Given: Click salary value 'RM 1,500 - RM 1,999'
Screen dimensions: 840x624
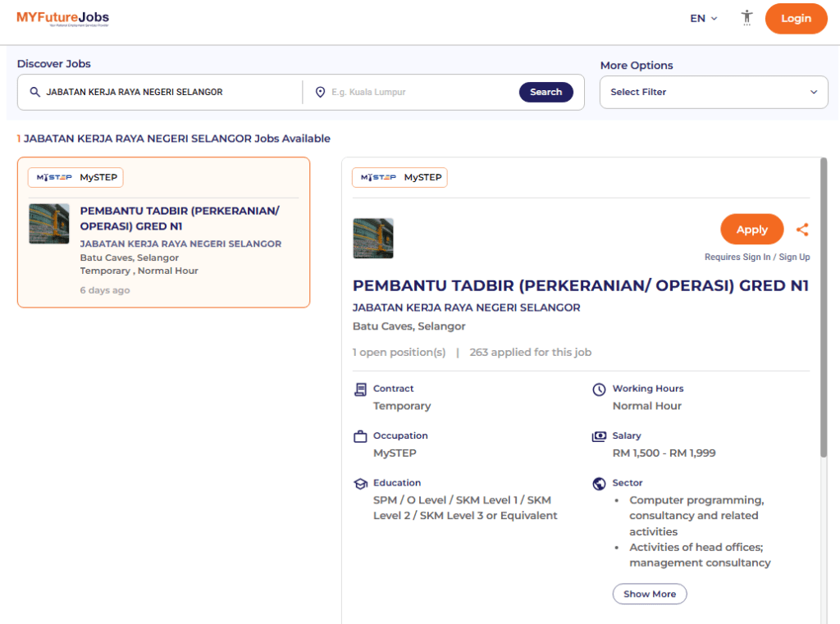Looking at the screenshot, I should tap(664, 453).
